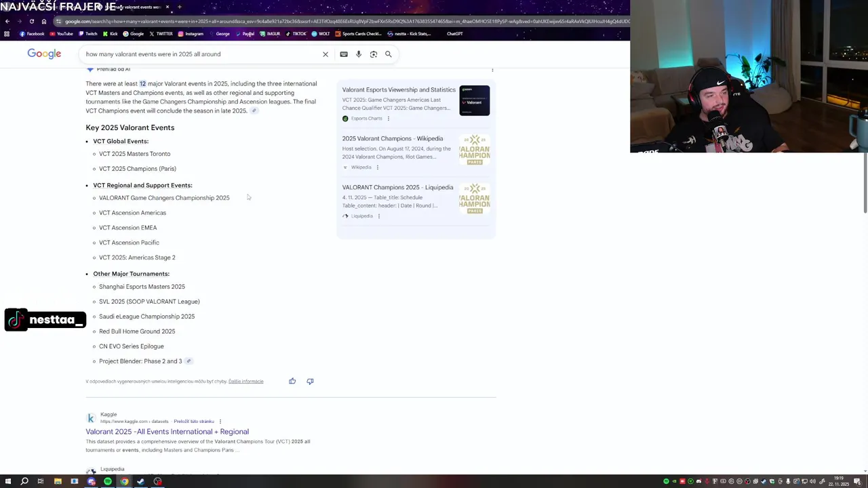
Task: Select 'VCT Ascension EMEA' list item
Action: pyautogui.click(x=127, y=228)
